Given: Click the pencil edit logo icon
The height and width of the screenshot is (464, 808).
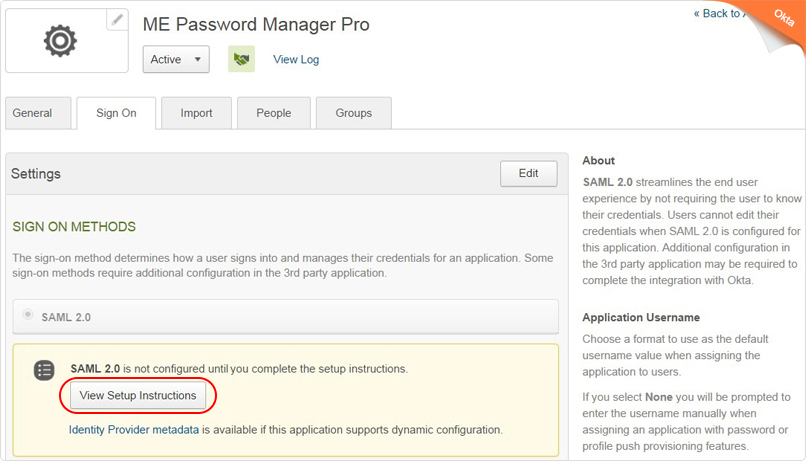Looking at the screenshot, I should tap(117, 20).
